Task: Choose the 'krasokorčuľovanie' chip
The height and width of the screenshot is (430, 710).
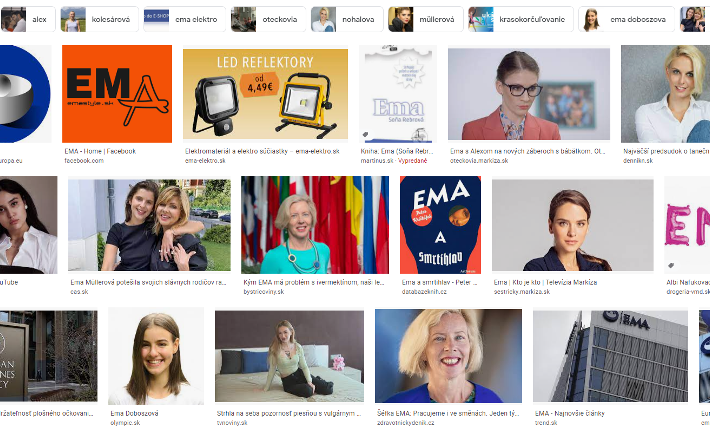Action: tap(521, 19)
